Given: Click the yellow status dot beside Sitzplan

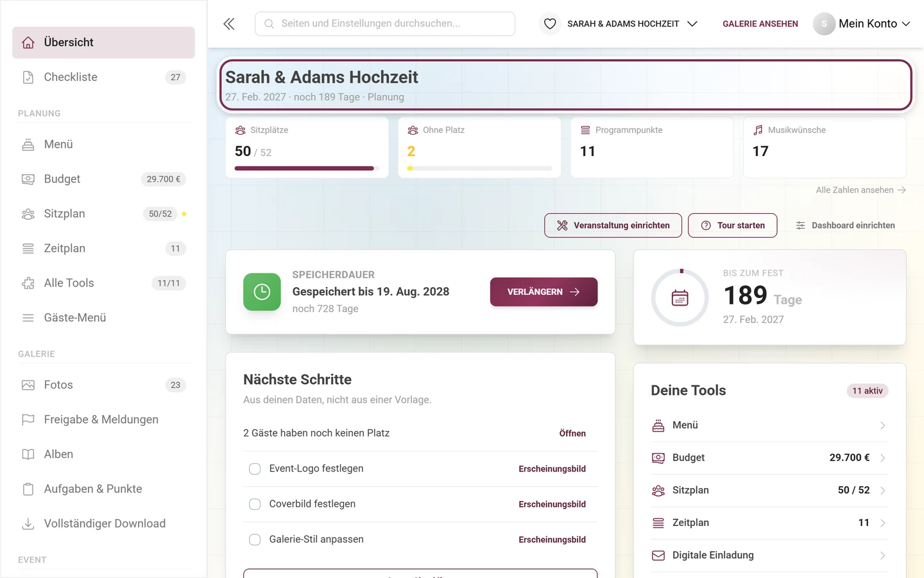Looking at the screenshot, I should point(184,214).
